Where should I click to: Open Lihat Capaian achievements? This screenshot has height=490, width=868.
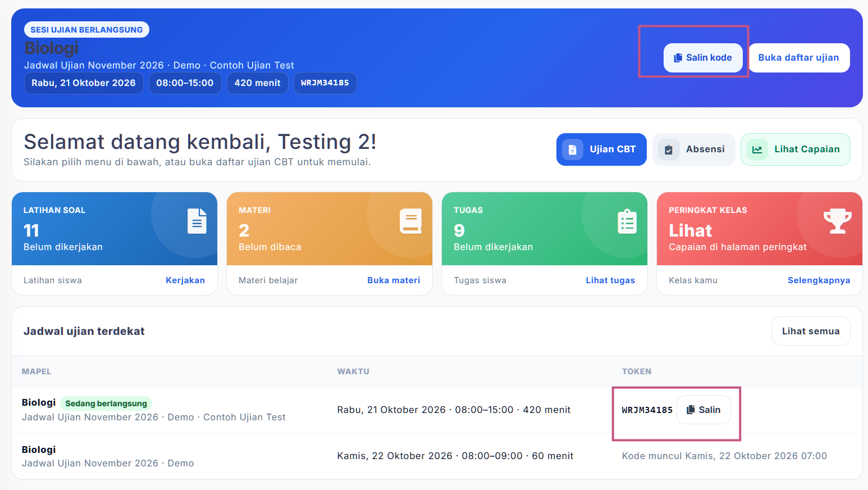[x=796, y=149]
